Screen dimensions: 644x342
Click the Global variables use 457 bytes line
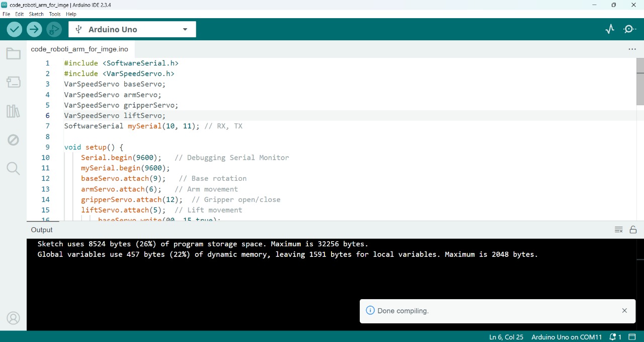coord(288,254)
